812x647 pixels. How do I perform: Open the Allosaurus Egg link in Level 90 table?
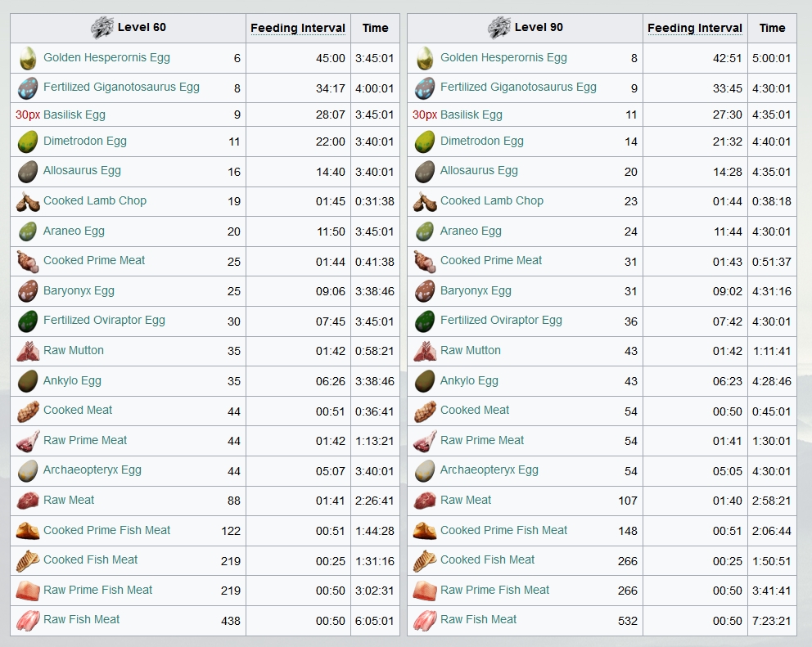[x=479, y=170]
